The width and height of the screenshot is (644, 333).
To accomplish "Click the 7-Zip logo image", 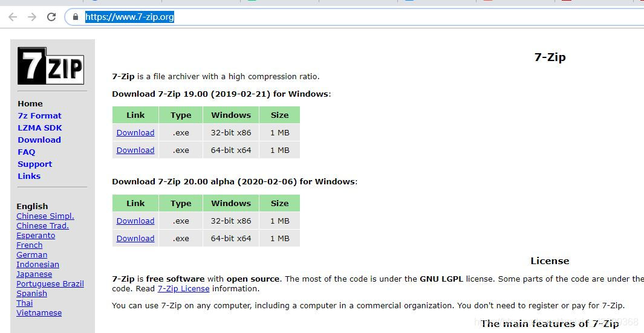I will click(x=51, y=66).
